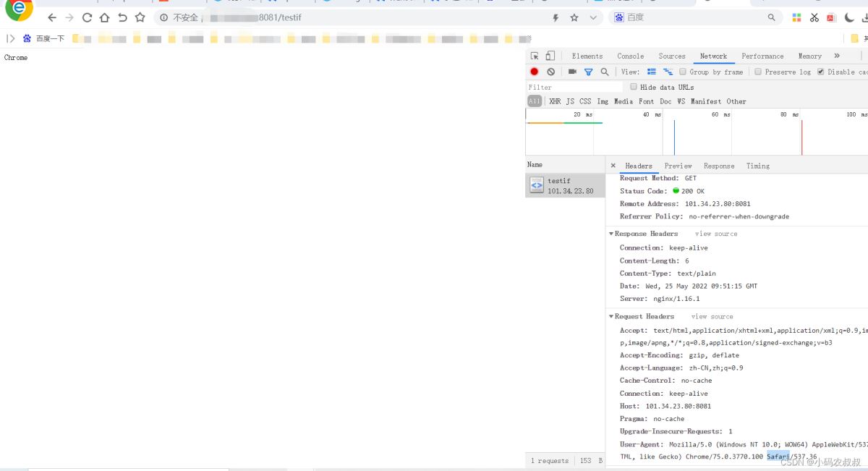Click view source beside Response Headers

click(x=716, y=234)
